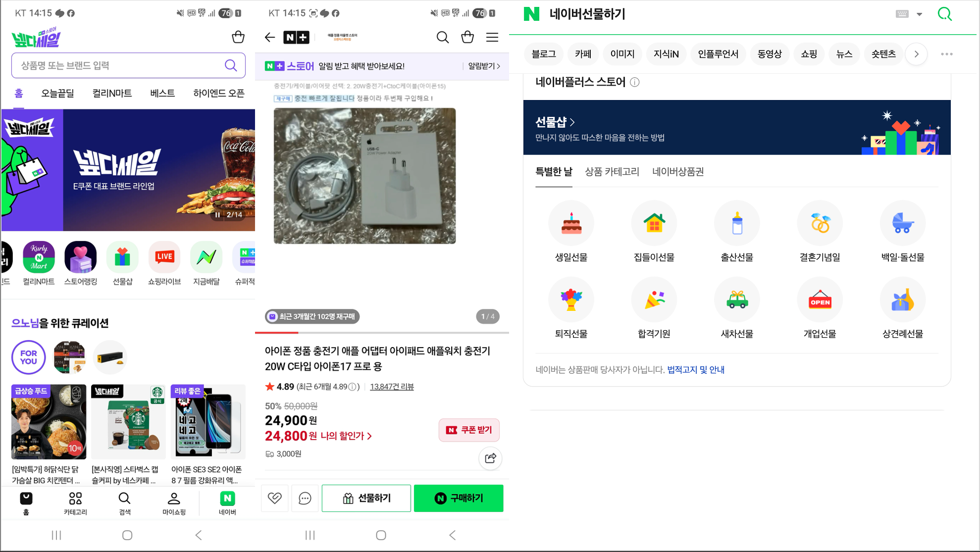This screenshot has height=552, width=980.
Task: Expand more search tabs with right chevron
Action: [x=916, y=54]
